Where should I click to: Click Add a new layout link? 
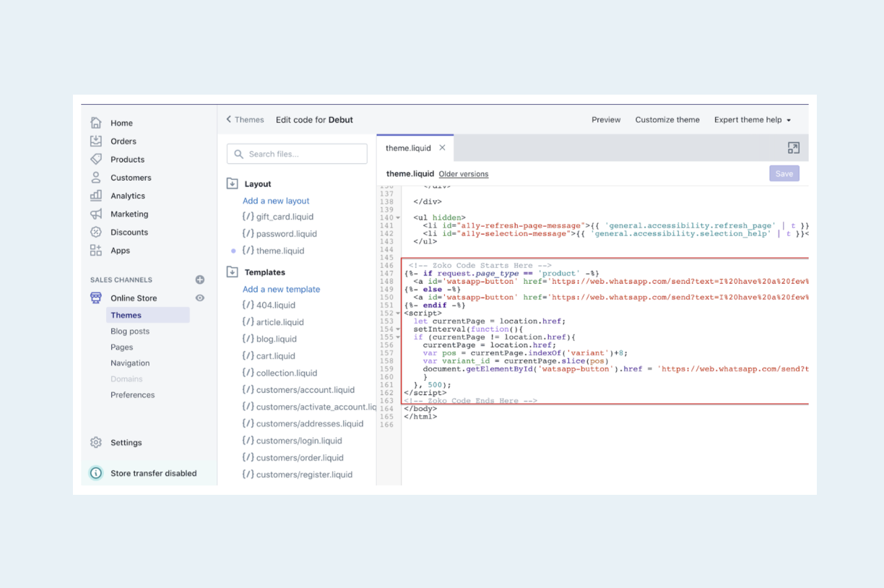(276, 201)
